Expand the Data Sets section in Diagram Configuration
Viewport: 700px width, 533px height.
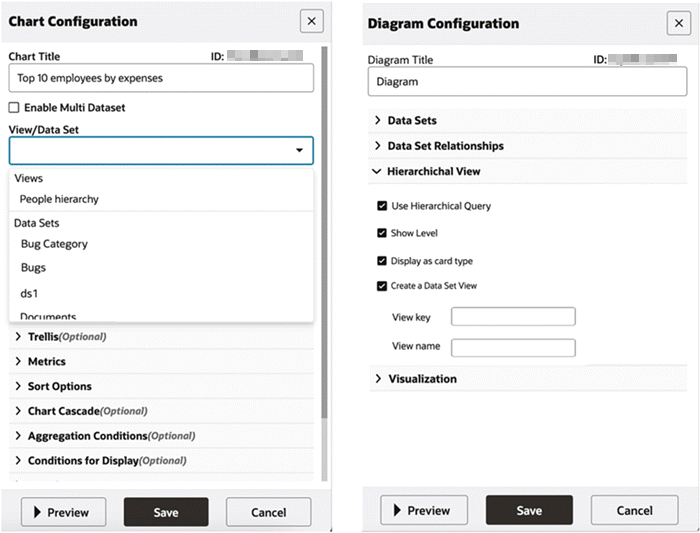[x=378, y=120]
